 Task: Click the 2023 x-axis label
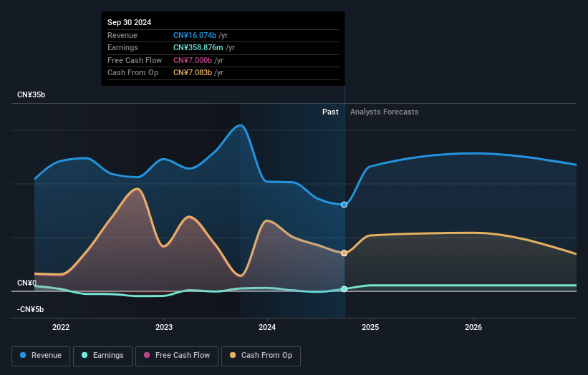[x=164, y=327]
